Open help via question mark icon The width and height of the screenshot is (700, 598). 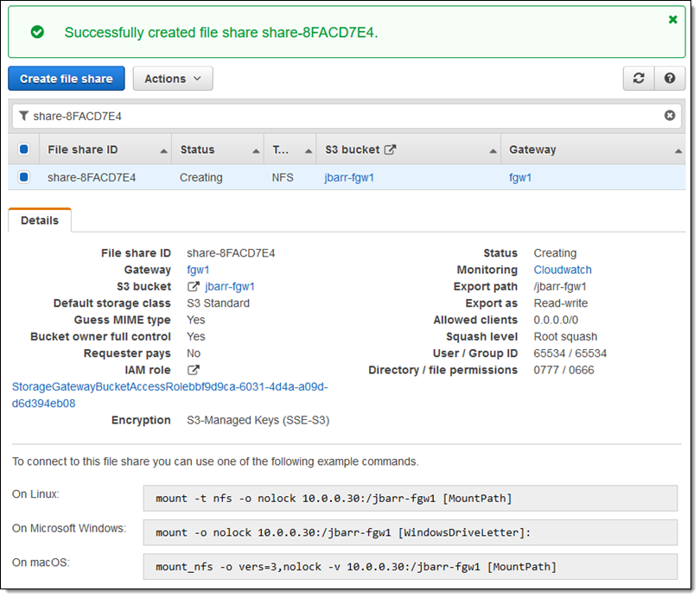coord(670,79)
